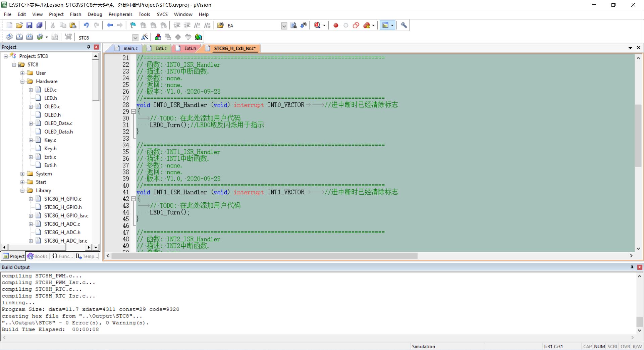Close the Project panel
This screenshot has height=350, width=644.
click(96, 47)
